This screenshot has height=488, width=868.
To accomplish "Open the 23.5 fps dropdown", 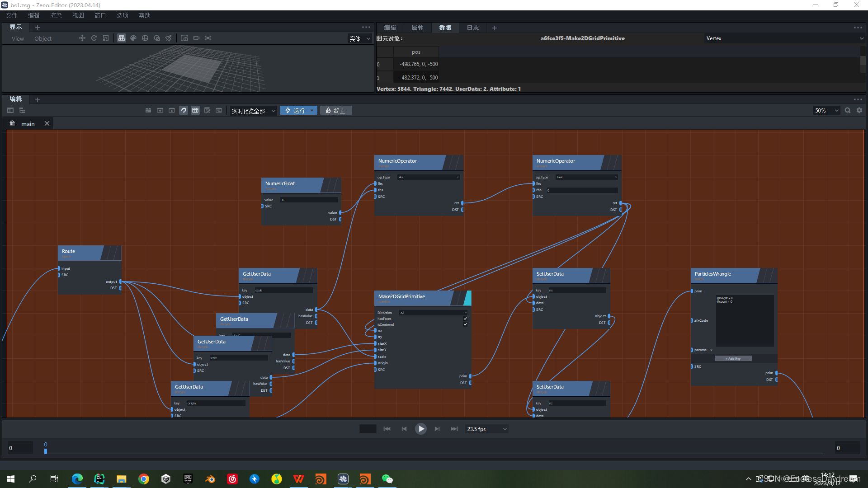I will click(x=487, y=429).
